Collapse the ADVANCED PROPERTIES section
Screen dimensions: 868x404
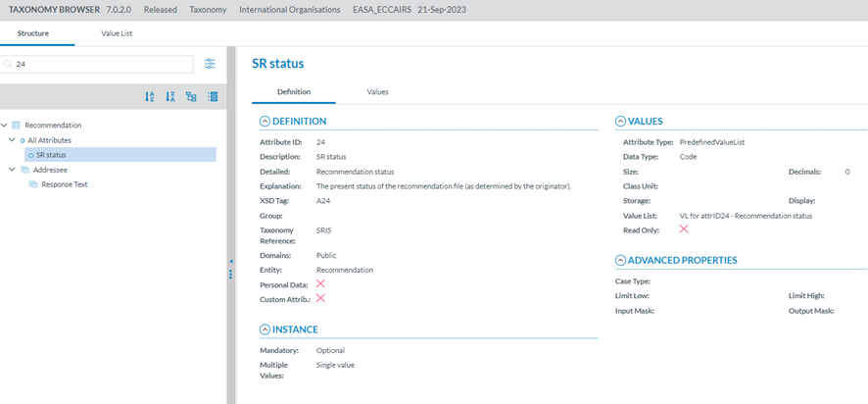620,261
